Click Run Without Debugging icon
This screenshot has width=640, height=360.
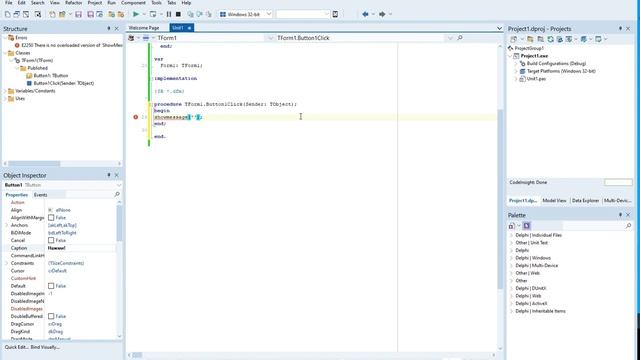click(153, 14)
